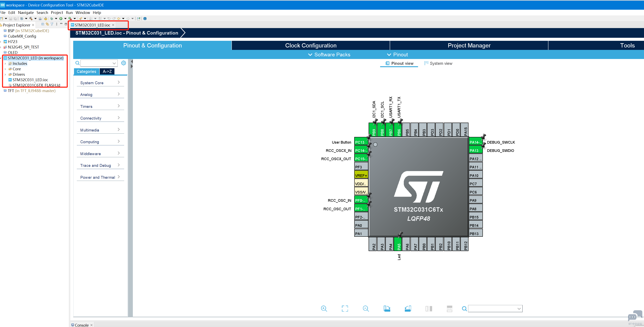Viewport: 644px width, 327px height.
Task: Expand the Analog category
Action: [100, 95]
